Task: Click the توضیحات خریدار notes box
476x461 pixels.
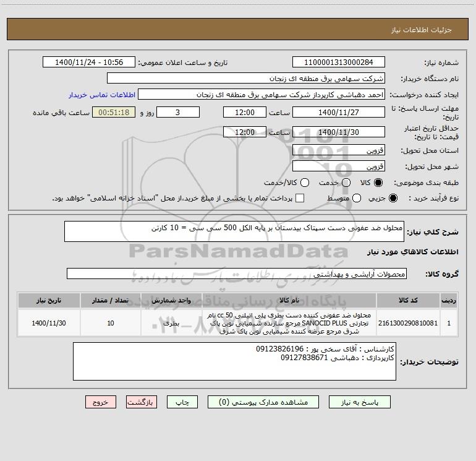Action: [234, 361]
